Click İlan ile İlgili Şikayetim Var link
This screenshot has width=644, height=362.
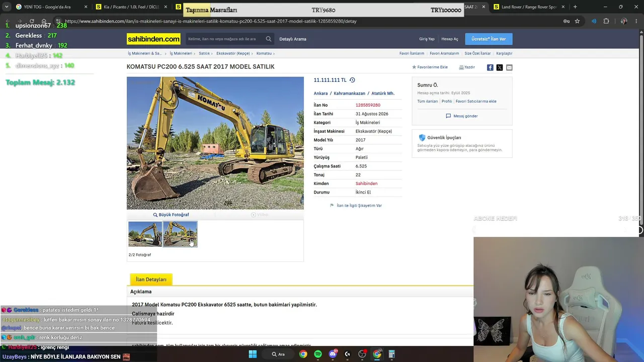click(x=359, y=206)
